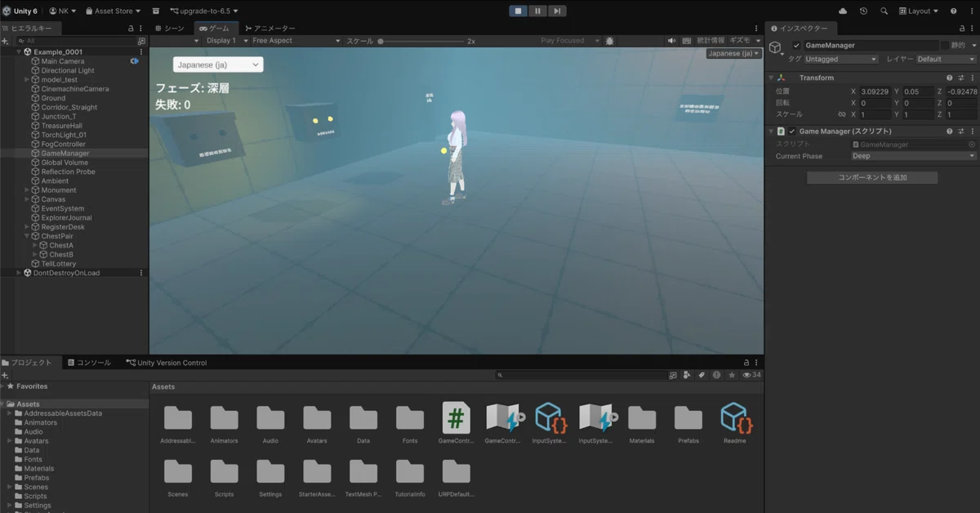Switch to the アニメーター tab
This screenshot has height=513, width=980.
pyautogui.click(x=269, y=29)
